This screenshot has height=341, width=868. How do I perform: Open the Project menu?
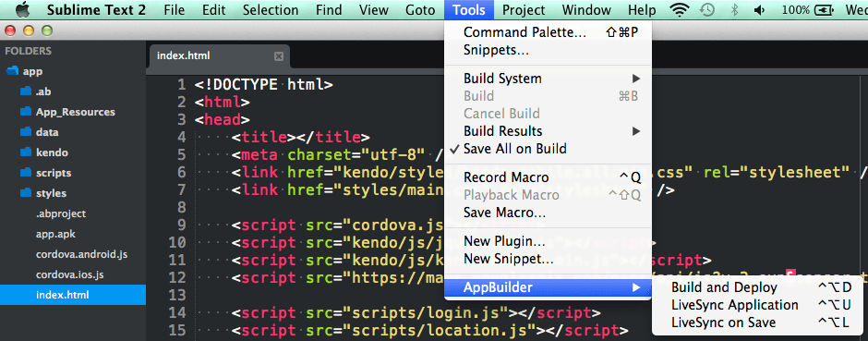pos(524,10)
